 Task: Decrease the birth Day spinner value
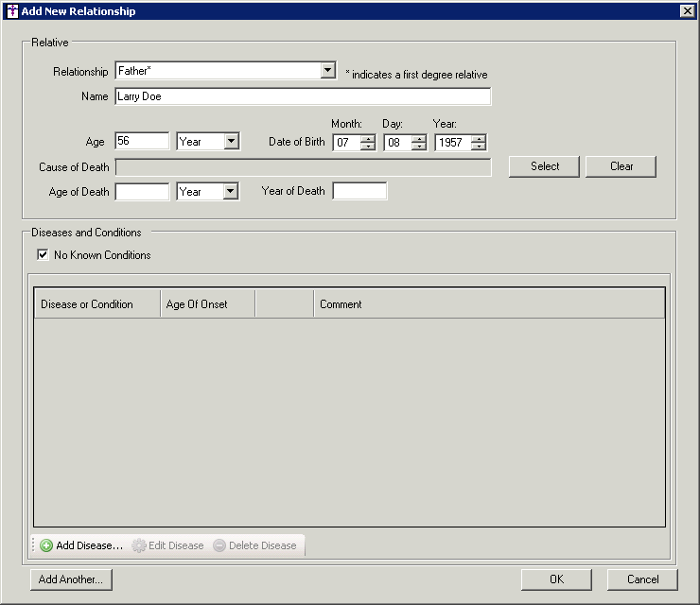pos(419,147)
